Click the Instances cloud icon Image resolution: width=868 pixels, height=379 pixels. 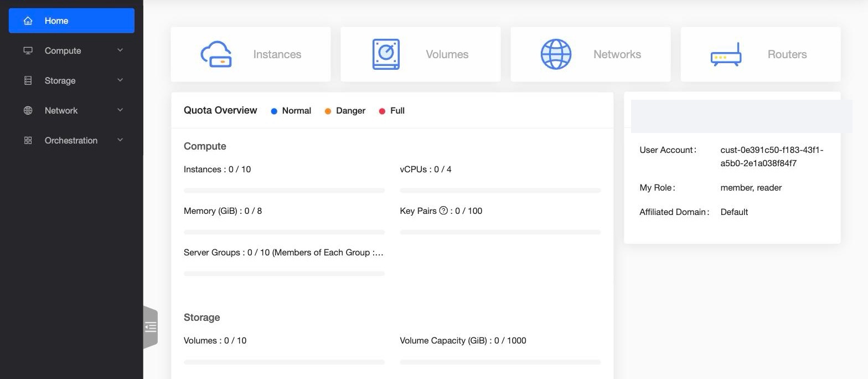[x=216, y=54]
